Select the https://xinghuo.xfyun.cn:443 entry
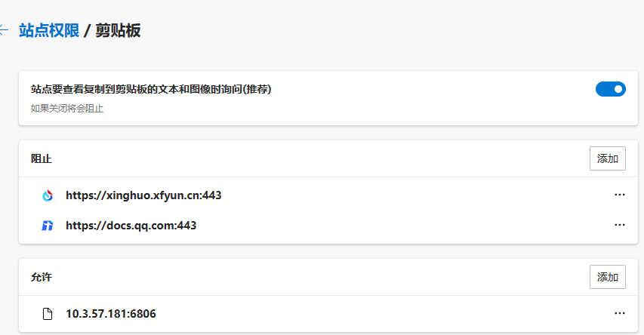This screenshot has height=335, width=644. 143,195
